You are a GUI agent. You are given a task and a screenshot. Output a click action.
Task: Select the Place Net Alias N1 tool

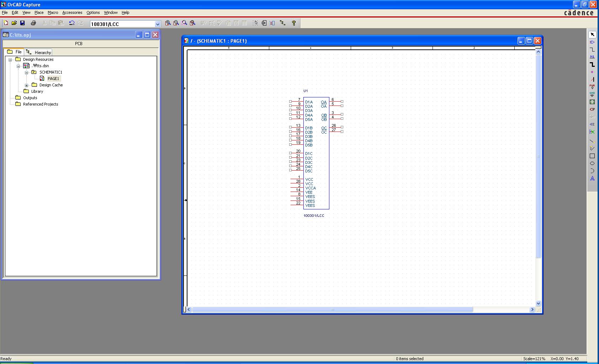coord(592,57)
